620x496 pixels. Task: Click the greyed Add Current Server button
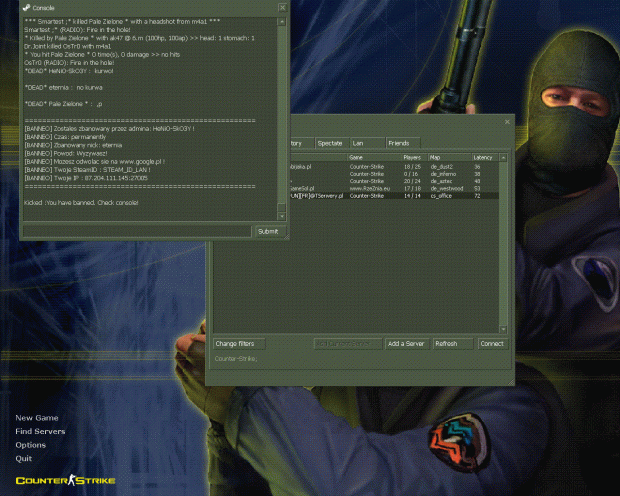348,344
